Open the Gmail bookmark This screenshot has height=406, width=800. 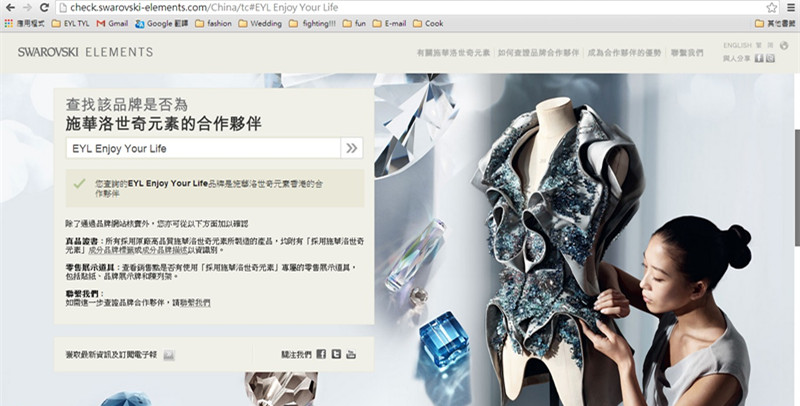coord(112,23)
